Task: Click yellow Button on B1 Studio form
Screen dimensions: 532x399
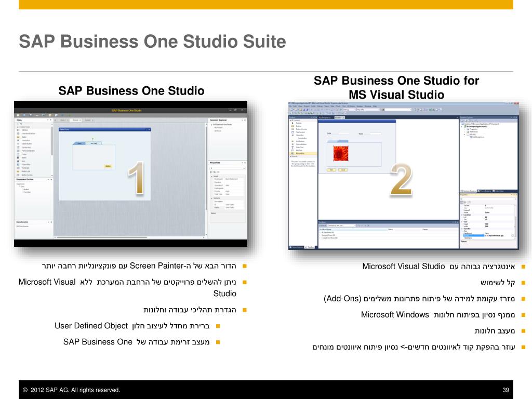Action: (x=108, y=166)
